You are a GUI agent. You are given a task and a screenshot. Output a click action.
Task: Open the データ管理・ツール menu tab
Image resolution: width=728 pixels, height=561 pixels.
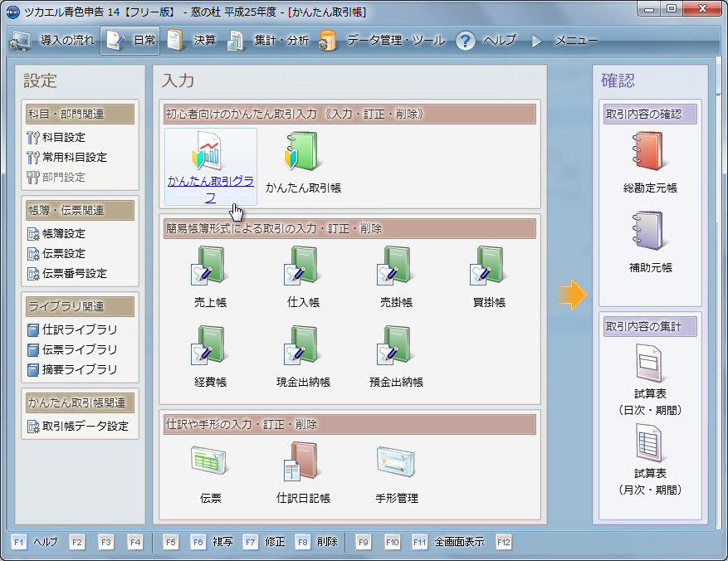coord(382,41)
